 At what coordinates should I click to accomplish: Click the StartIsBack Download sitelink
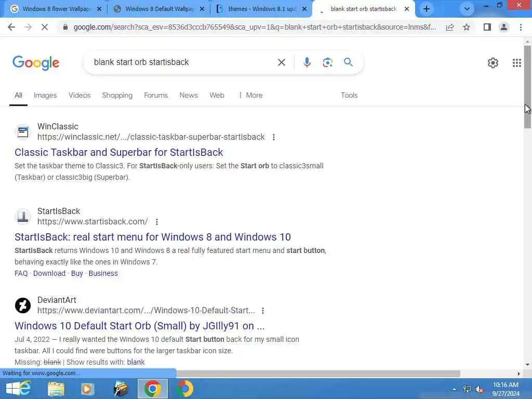coord(49,273)
